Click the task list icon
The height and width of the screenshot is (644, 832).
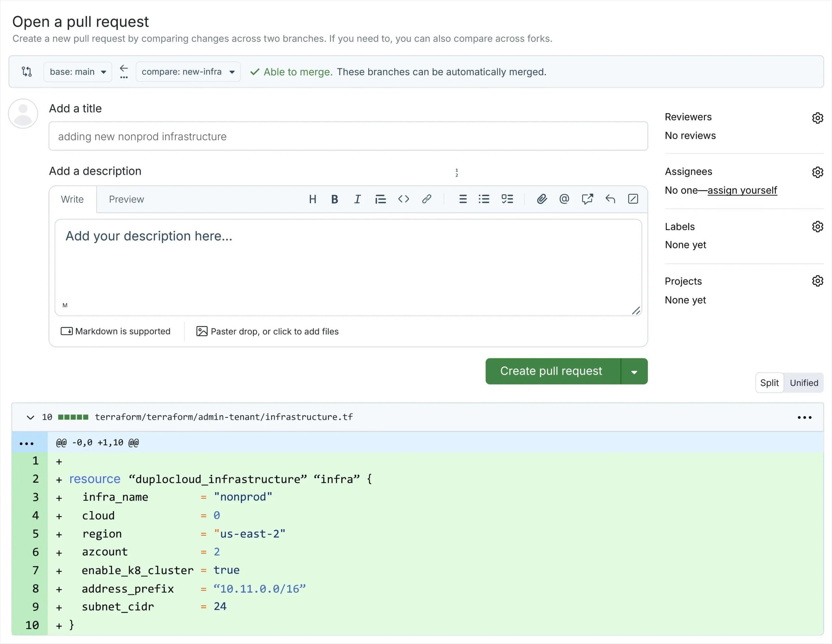point(507,199)
